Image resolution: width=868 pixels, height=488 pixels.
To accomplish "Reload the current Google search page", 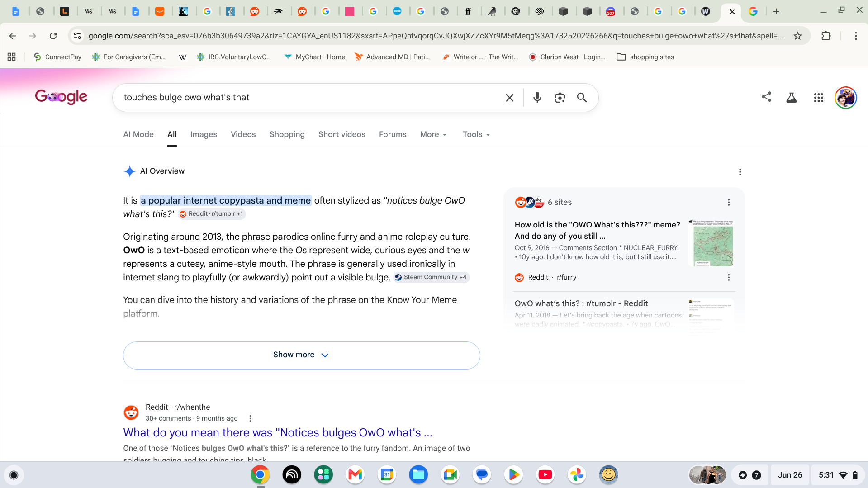I will (x=53, y=36).
